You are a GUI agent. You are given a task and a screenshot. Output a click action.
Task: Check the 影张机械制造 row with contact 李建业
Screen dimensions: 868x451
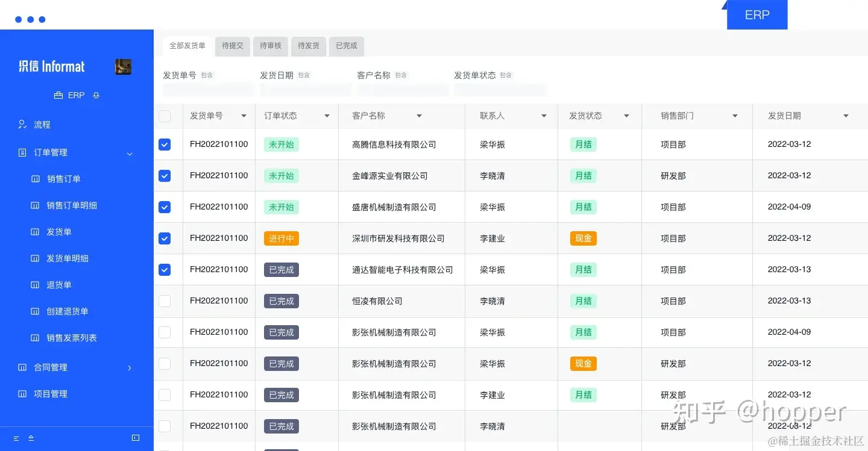point(165,395)
